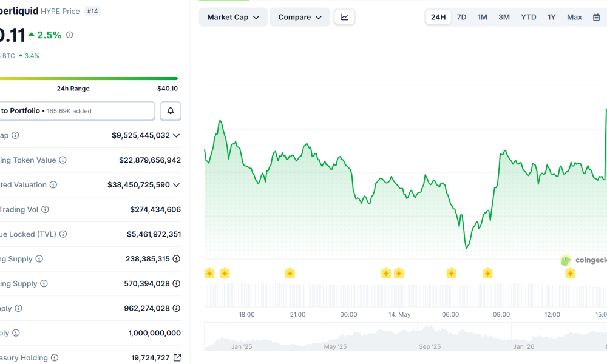This screenshot has height=364, width=607.
Task: Click the 24h Range progress bar
Action: point(89,78)
